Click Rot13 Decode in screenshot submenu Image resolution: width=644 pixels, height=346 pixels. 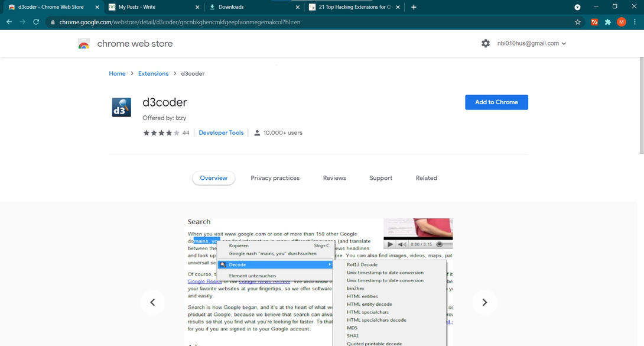click(x=362, y=264)
